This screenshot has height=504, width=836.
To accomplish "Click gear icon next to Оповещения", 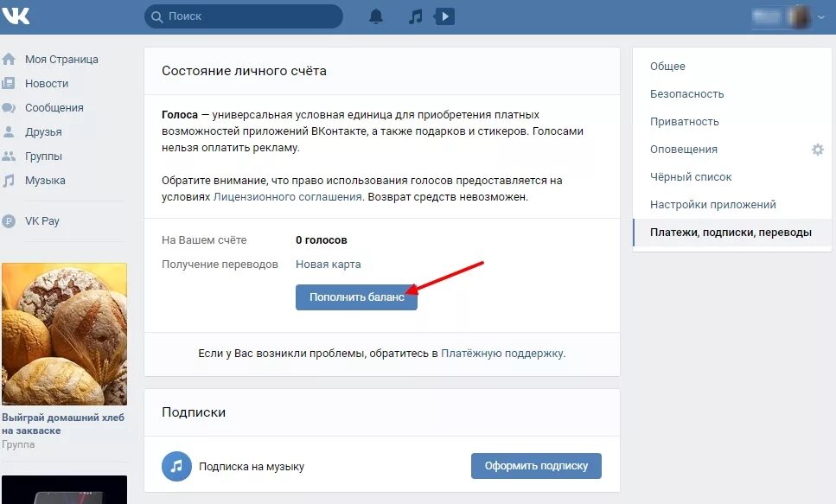I will tap(817, 150).
